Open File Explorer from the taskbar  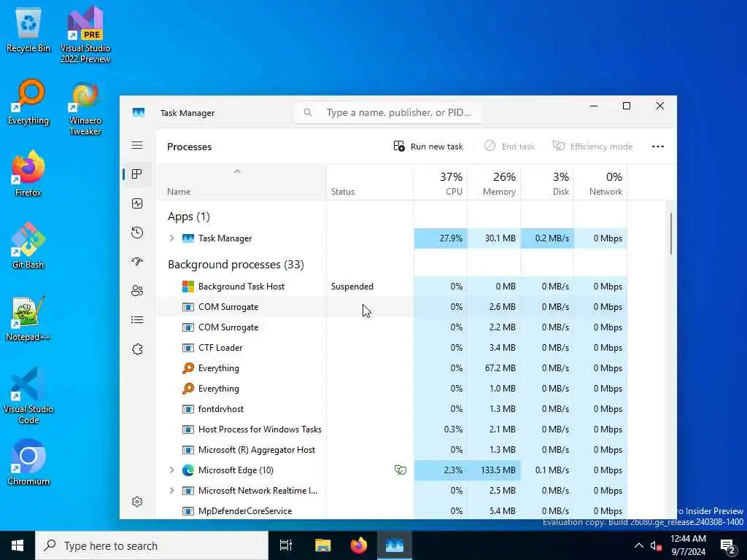click(322, 545)
